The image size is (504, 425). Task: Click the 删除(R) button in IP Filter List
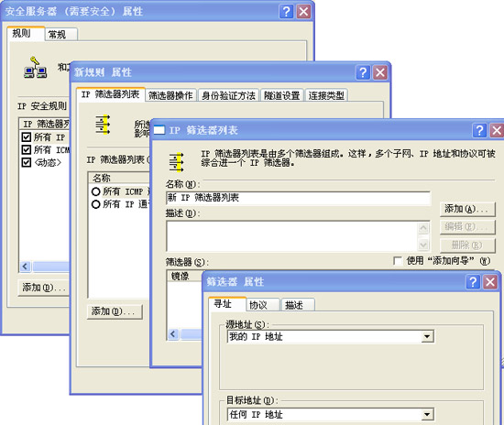[x=467, y=245]
